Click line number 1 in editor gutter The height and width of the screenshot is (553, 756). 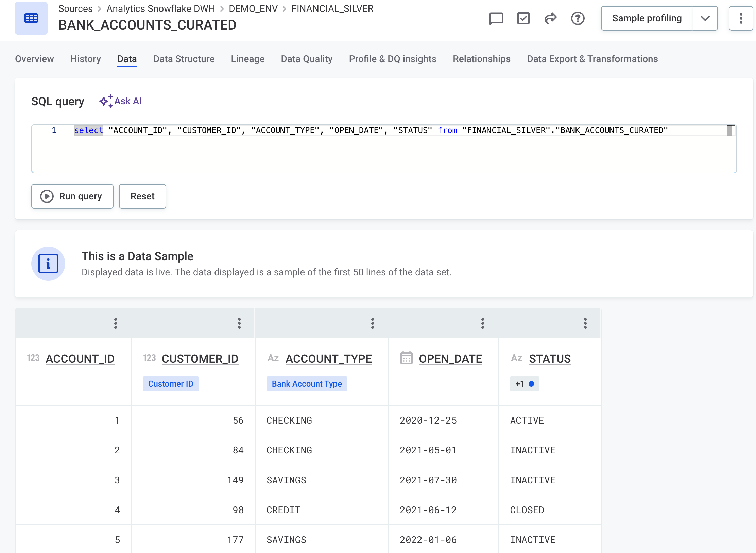tap(54, 130)
